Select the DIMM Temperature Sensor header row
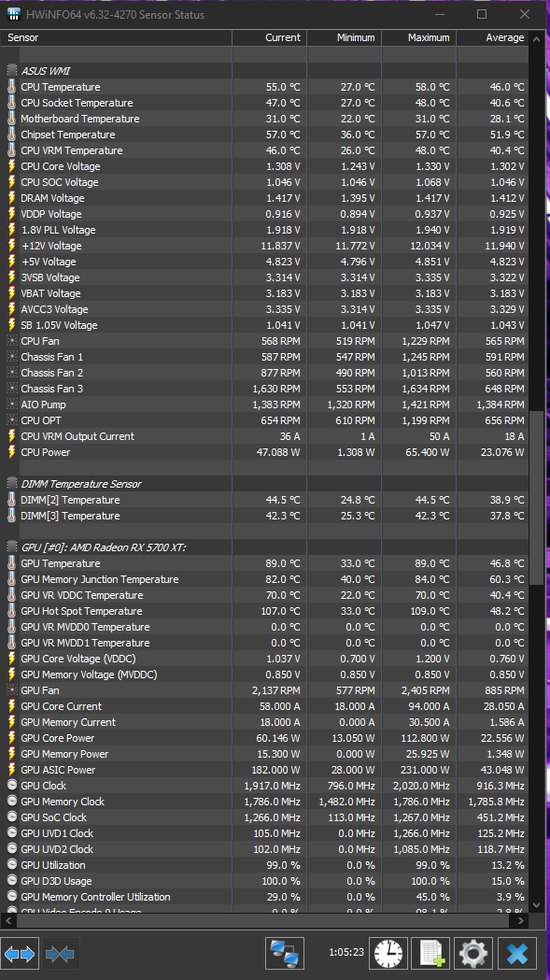The height and width of the screenshot is (980, 550). (x=265, y=484)
